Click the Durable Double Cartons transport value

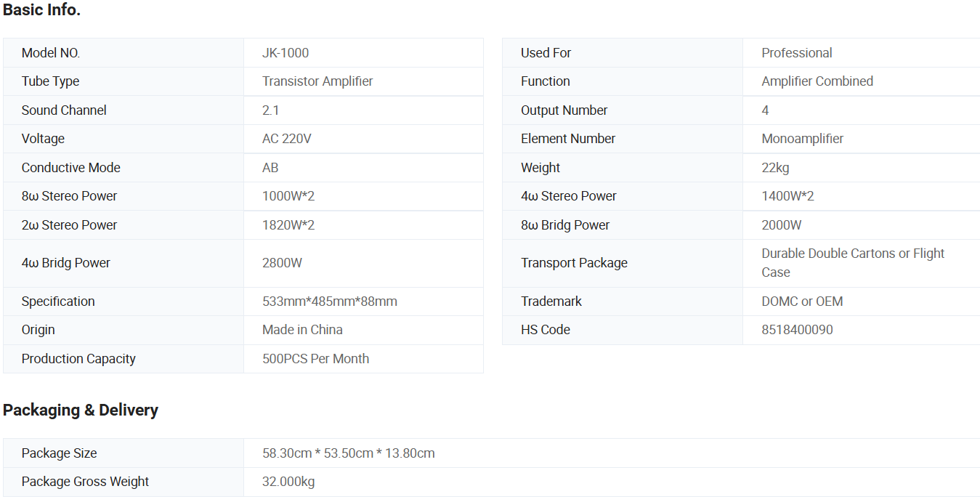[852, 254]
